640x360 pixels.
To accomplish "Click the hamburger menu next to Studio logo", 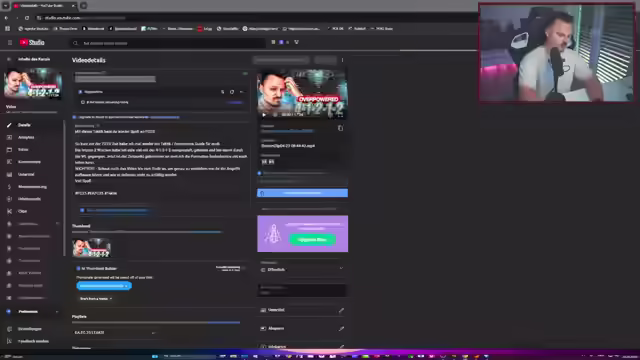I will point(10,42).
